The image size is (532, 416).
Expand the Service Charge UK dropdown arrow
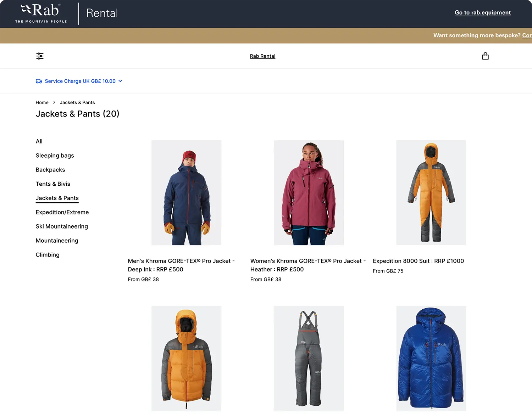(120, 81)
